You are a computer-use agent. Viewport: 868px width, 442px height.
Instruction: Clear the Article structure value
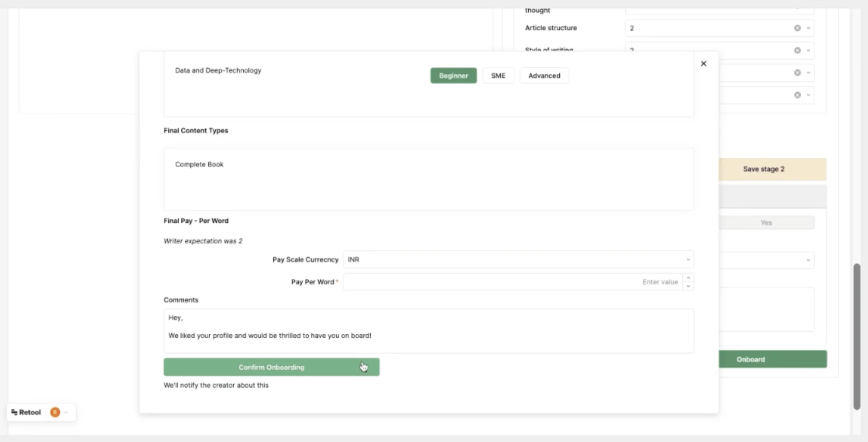797,28
